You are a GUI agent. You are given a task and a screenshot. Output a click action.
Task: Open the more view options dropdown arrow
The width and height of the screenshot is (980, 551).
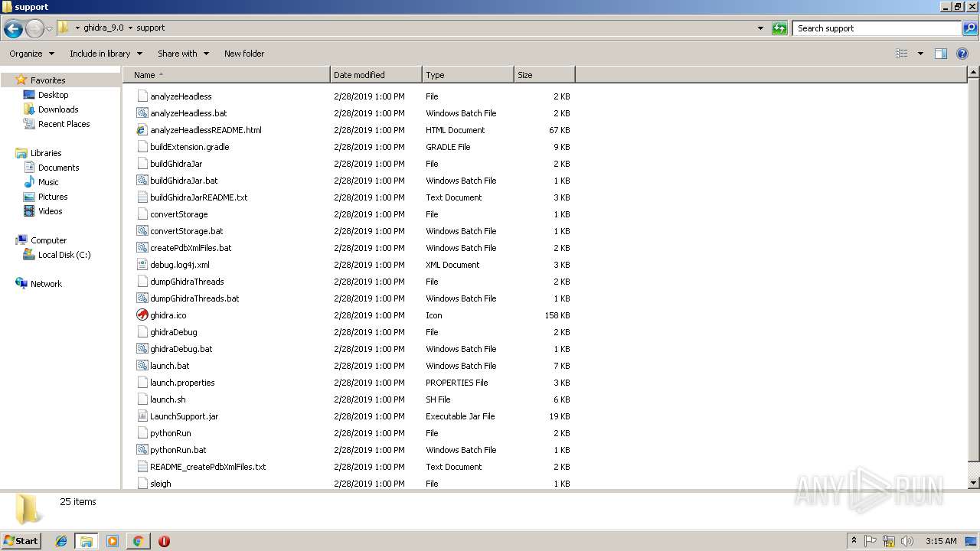(920, 54)
